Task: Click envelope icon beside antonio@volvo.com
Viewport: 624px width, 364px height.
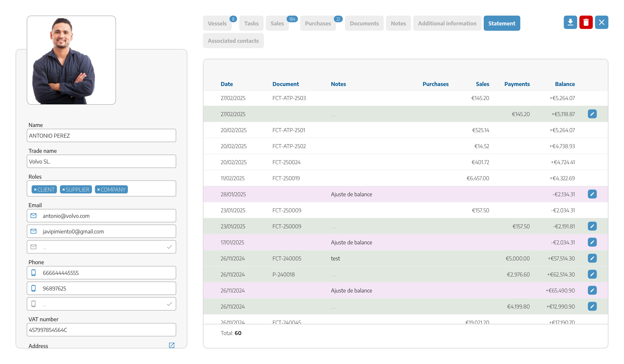Action: coord(33,216)
